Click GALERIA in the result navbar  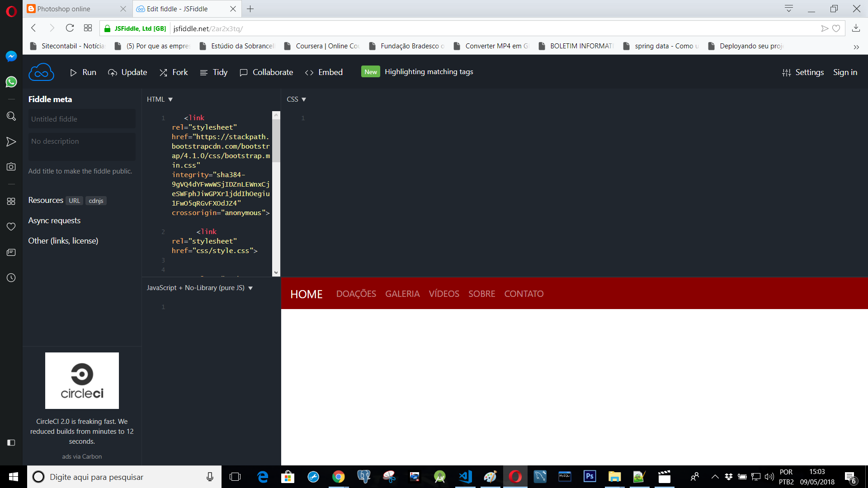(x=402, y=294)
